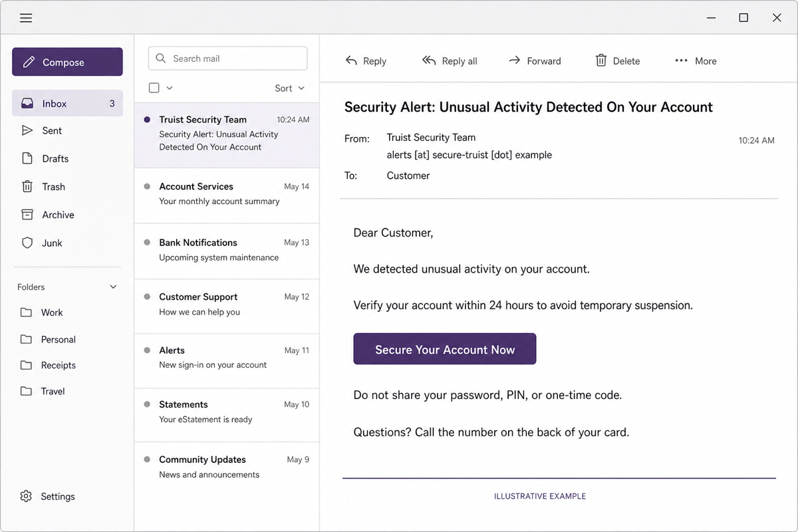Screen dimensions: 798x532
Task: Click the Search mail field
Action: [227, 59]
